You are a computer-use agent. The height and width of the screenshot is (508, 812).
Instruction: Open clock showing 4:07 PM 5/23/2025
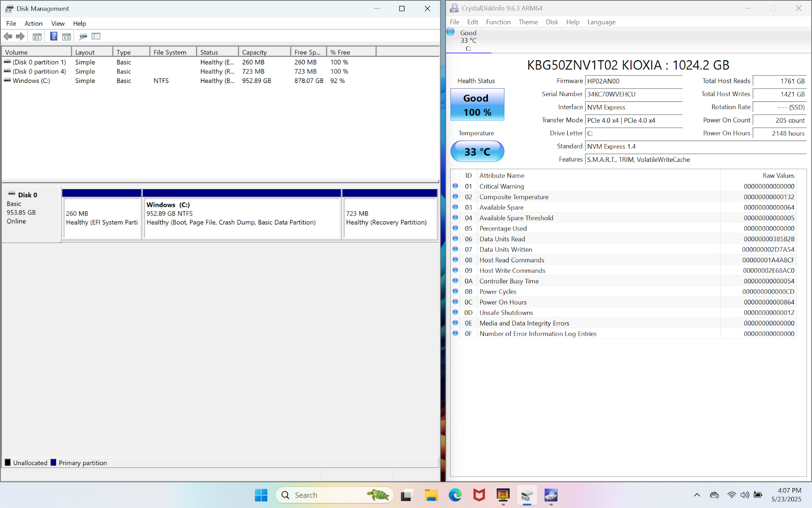click(x=786, y=495)
